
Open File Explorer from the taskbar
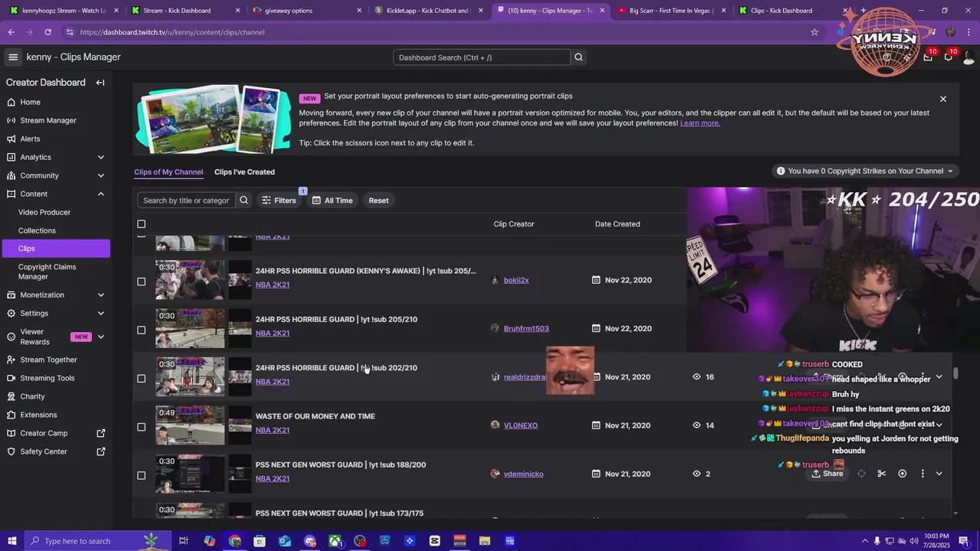[485, 541]
